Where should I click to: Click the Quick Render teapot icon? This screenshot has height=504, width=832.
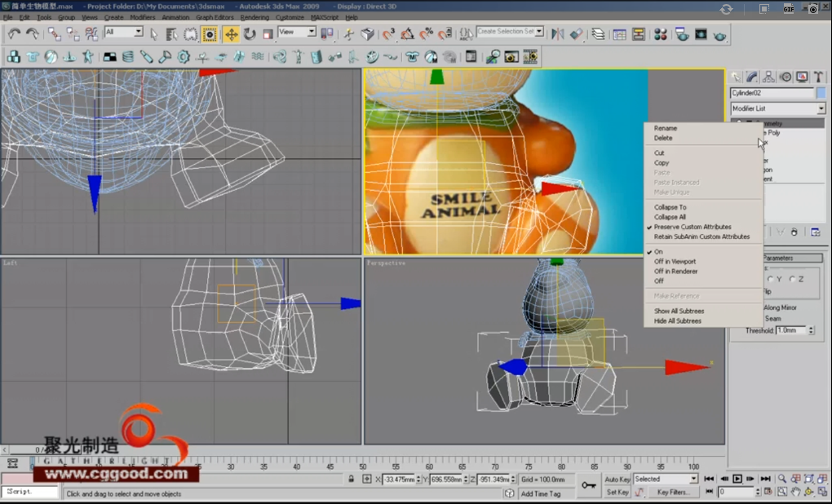(719, 34)
